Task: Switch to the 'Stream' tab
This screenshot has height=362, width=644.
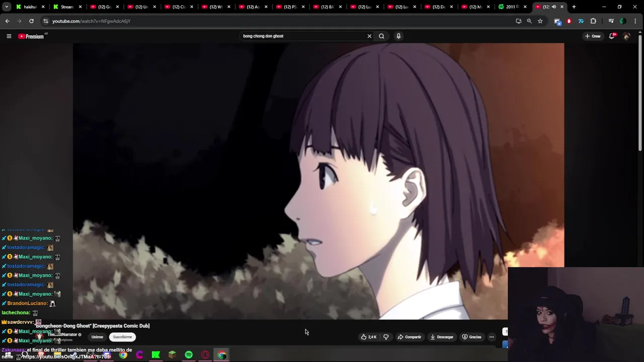Action: tap(66, 7)
